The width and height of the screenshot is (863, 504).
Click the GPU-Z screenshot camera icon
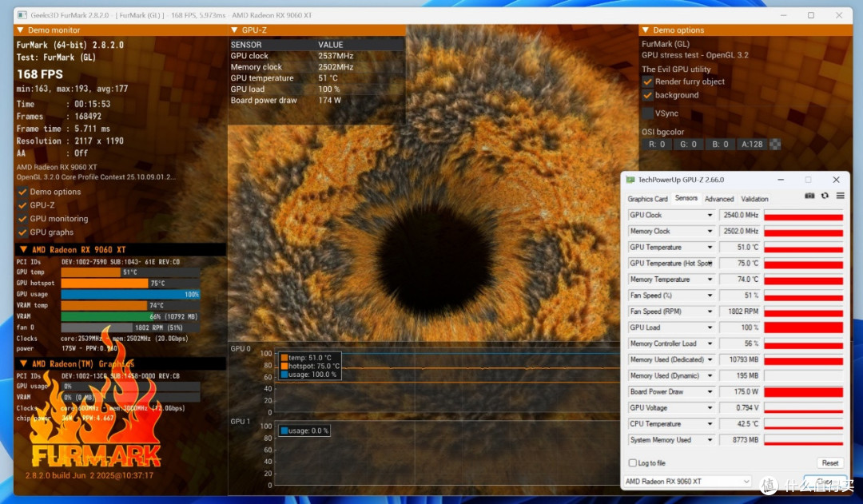[x=809, y=196]
